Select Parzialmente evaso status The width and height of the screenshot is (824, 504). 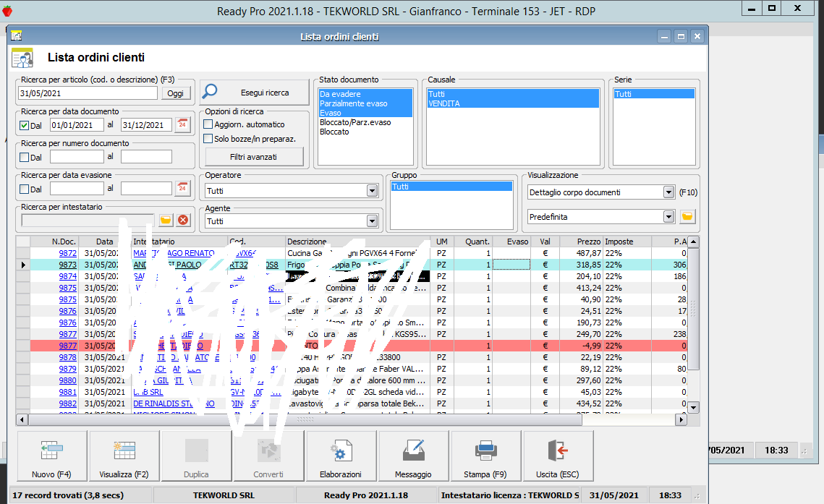click(365, 103)
